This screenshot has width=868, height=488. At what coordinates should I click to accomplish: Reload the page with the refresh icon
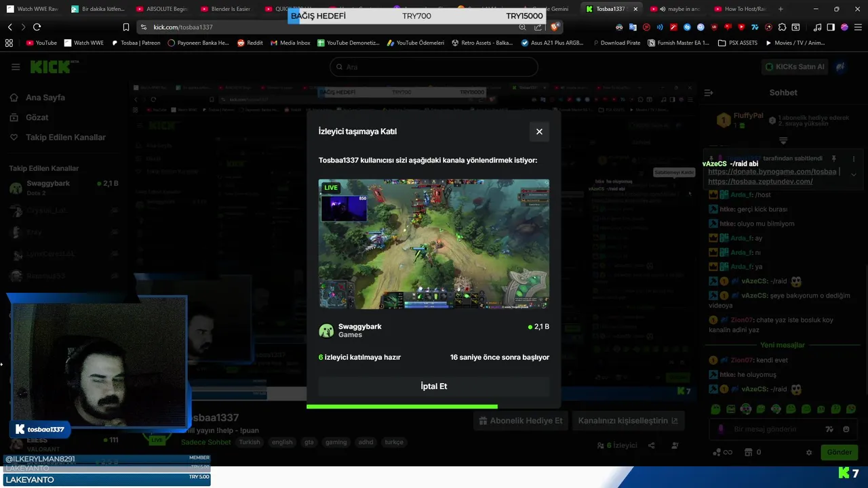coord(37,27)
